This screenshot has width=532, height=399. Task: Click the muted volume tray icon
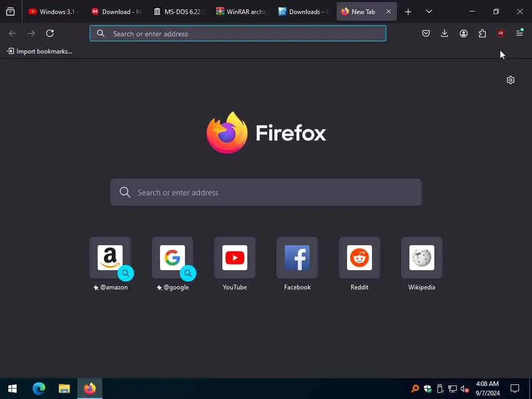pyautogui.click(x=464, y=389)
